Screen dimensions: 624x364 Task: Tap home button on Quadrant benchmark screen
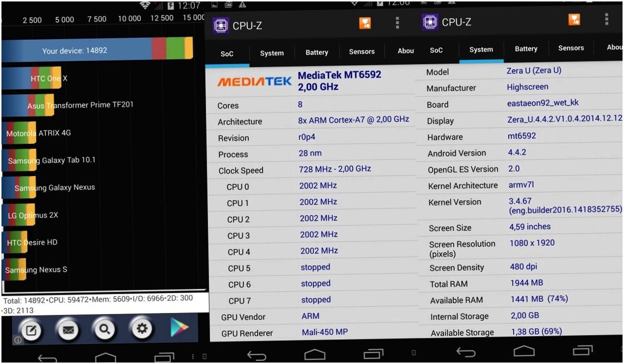coord(105,358)
